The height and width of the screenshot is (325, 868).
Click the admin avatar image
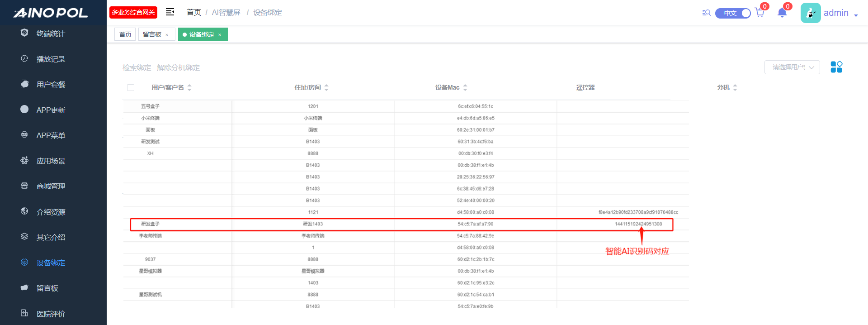810,13
